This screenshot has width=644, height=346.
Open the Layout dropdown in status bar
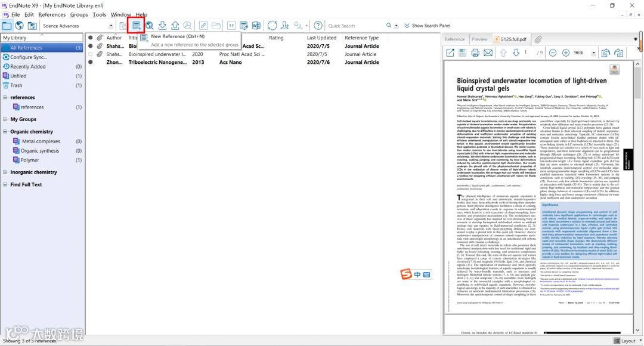click(627, 341)
